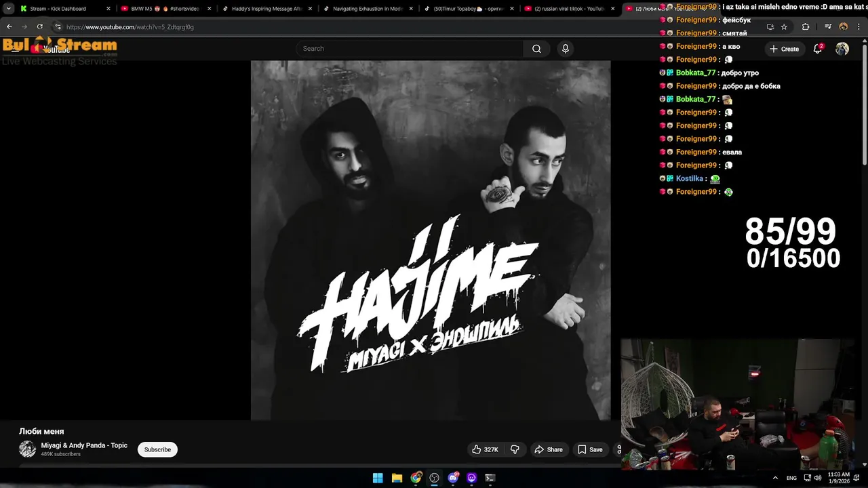
Task: Save the video to a playlist
Action: point(590,449)
